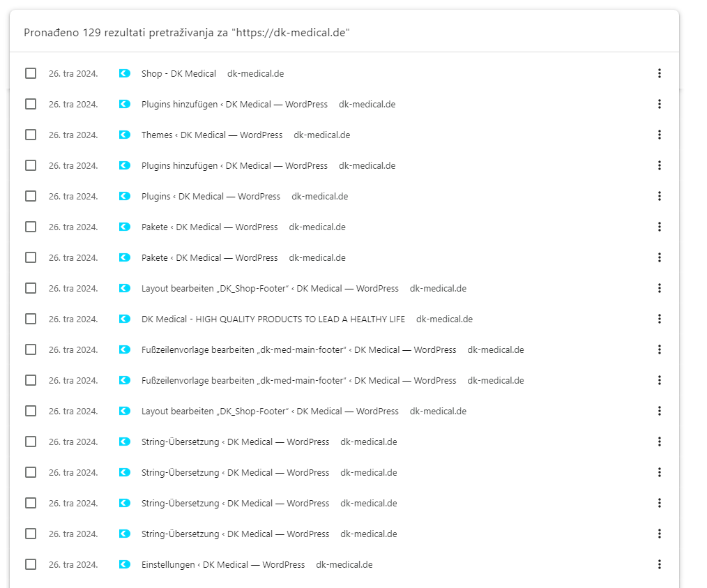The height and width of the screenshot is (588, 707).
Task: Open three-dot menu for Einstellungen entry
Action: tap(659, 564)
